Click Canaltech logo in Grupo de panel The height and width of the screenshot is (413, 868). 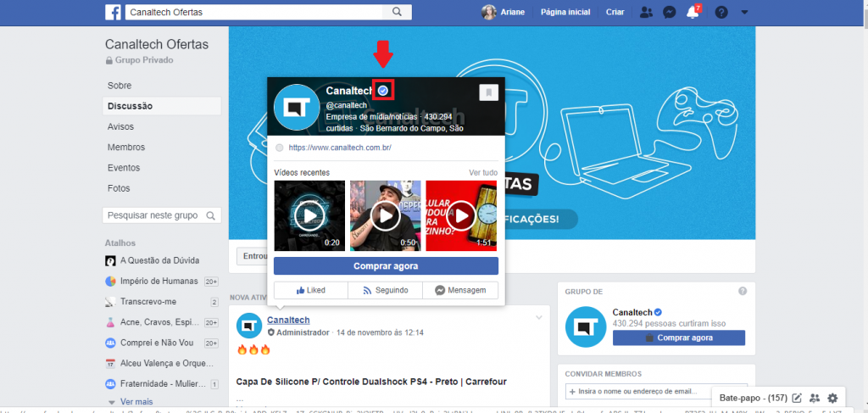(587, 326)
